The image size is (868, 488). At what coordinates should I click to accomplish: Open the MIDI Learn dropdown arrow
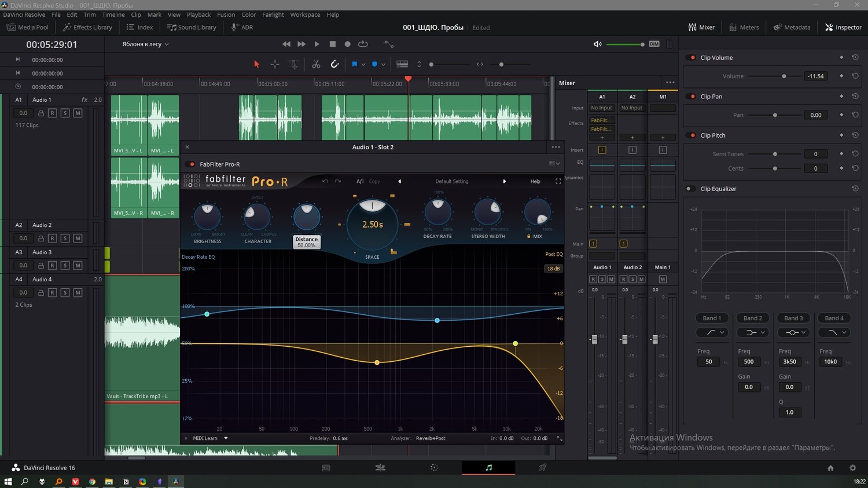[226, 438]
